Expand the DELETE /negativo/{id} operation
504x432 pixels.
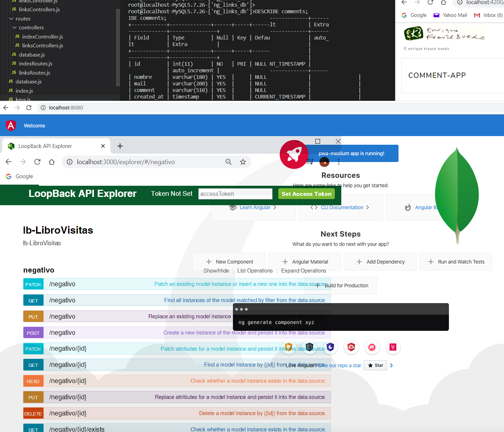[x=177, y=413]
